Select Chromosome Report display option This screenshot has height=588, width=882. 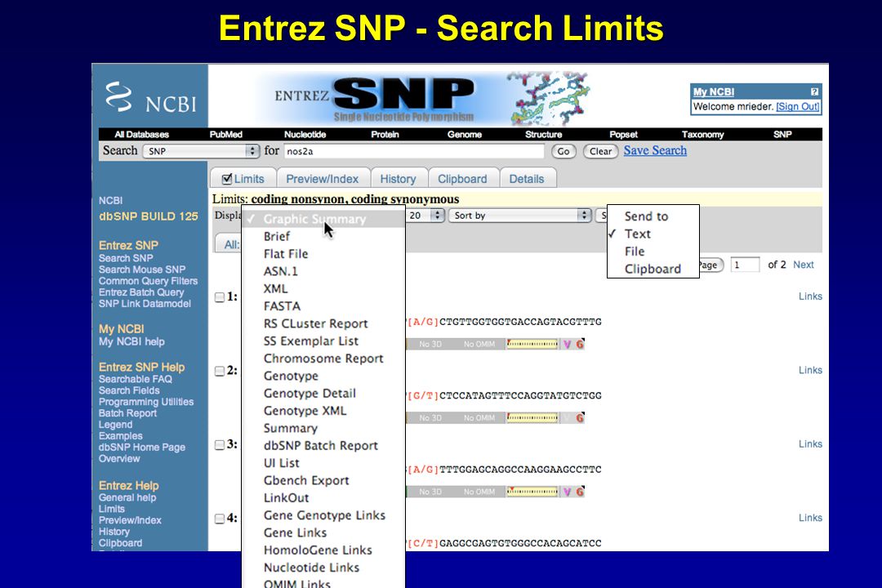pos(323,359)
